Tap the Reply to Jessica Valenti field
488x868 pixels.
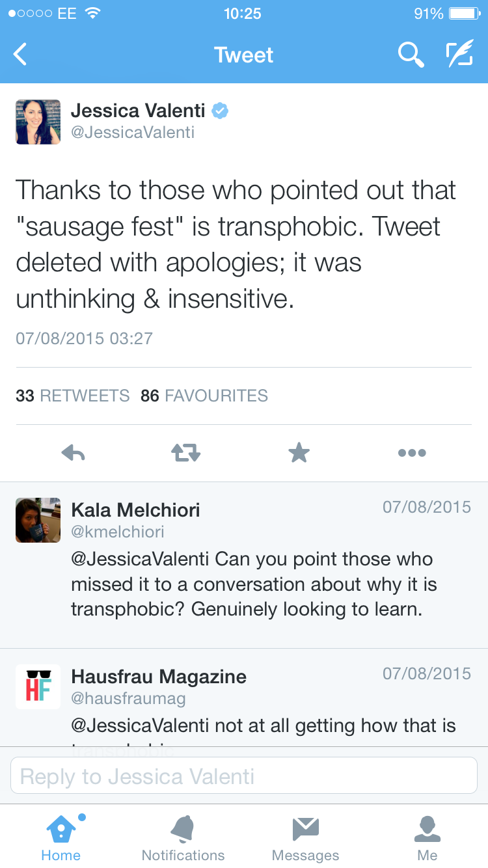click(x=244, y=776)
